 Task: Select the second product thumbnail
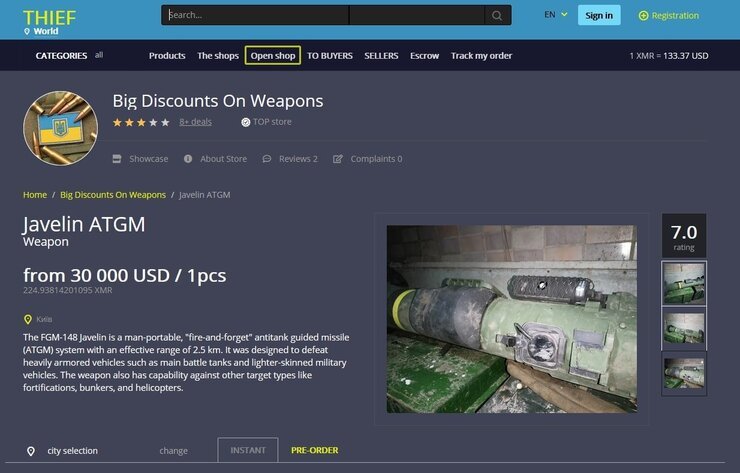coord(684,329)
